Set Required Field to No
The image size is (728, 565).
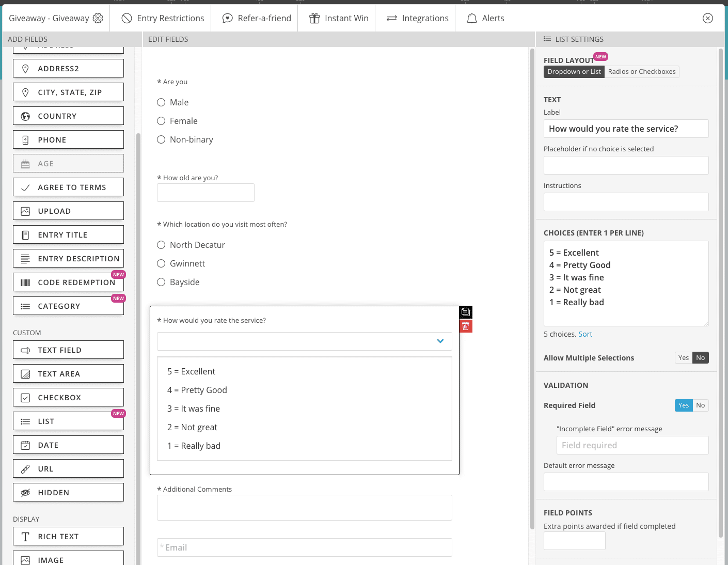[700, 405]
